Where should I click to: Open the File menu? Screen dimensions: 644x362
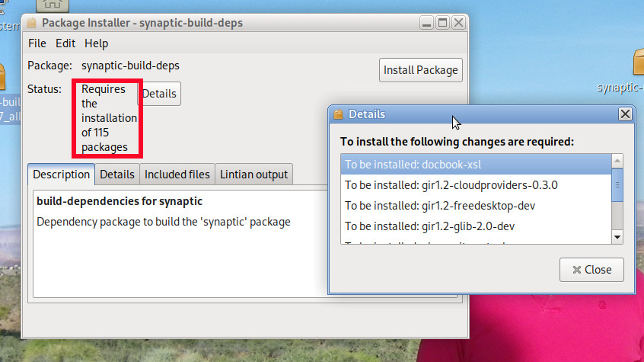click(37, 43)
